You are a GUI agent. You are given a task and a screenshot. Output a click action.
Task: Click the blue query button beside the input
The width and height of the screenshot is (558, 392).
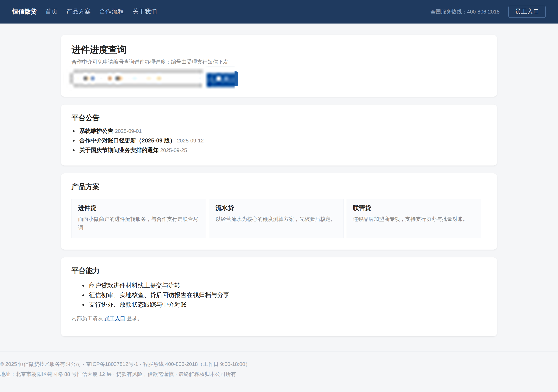pyautogui.click(x=222, y=79)
